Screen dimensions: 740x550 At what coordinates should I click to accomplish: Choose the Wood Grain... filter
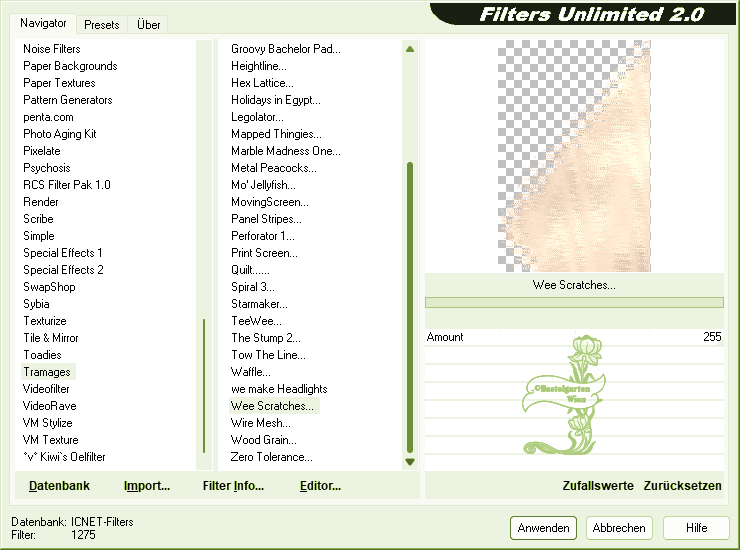(263, 440)
